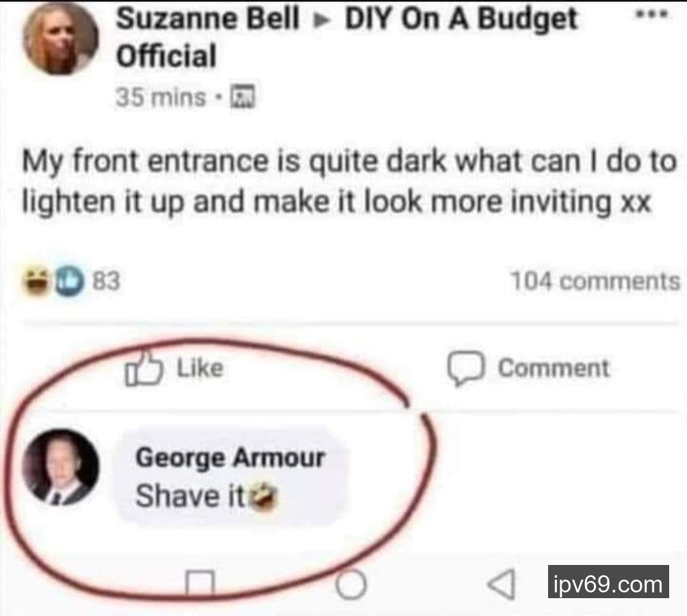The image size is (687, 616).
Task: View the 83 reactions list
Action: coord(106,281)
